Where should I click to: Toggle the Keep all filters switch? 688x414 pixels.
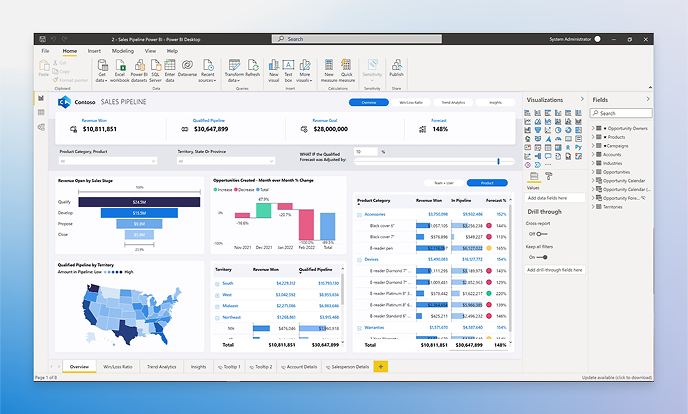543,257
